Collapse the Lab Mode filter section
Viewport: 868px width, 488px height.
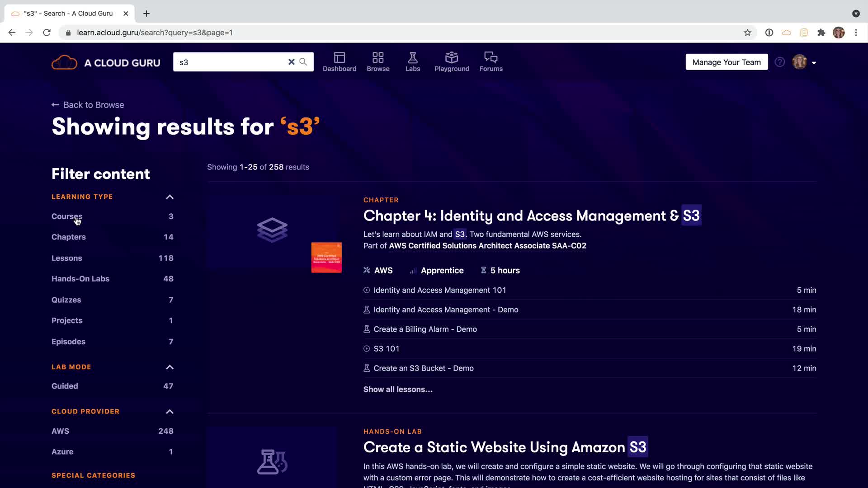point(170,367)
